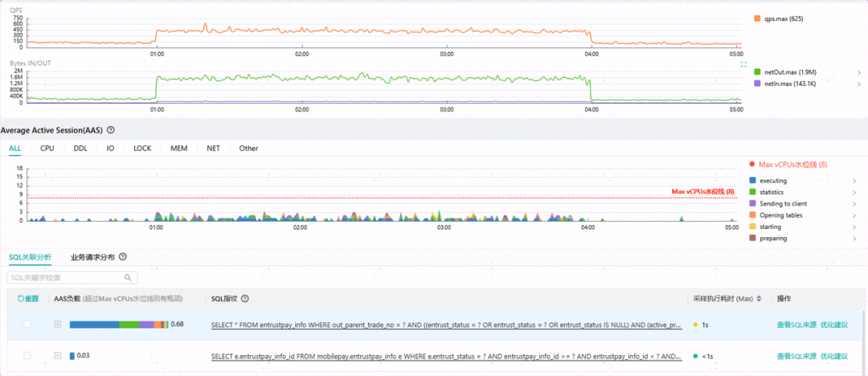Toggle the netIn.max purple legend swatch
868x376 pixels.
coord(757,84)
